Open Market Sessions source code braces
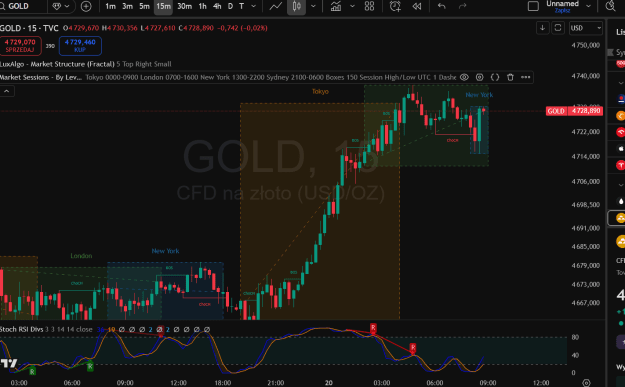625x387 pixels. tap(495, 77)
